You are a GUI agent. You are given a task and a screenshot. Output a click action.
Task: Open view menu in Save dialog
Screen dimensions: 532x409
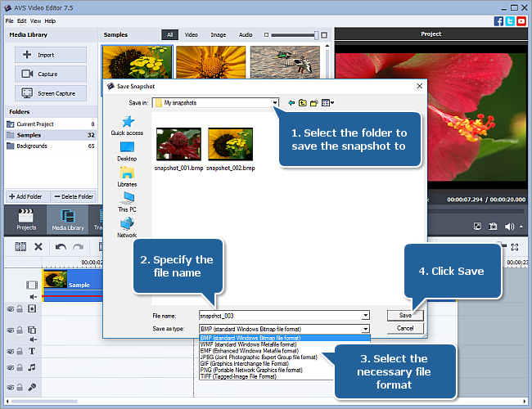pyautogui.click(x=327, y=103)
